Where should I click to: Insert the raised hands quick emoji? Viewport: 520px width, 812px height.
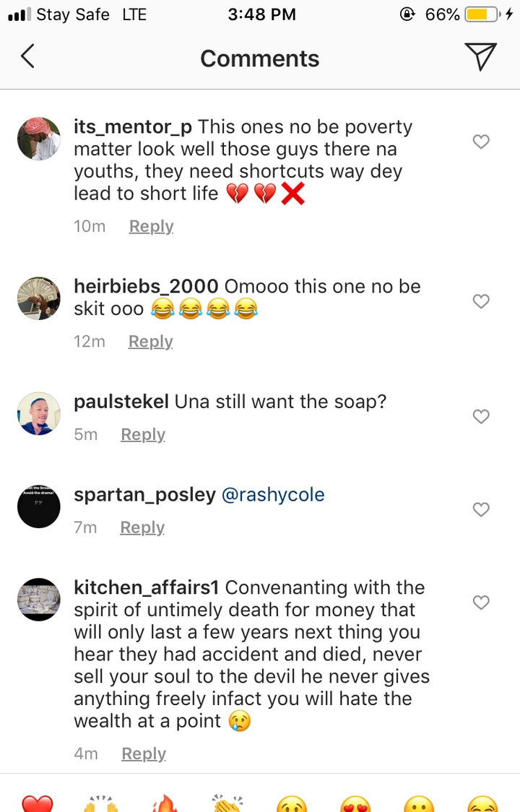click(101, 803)
